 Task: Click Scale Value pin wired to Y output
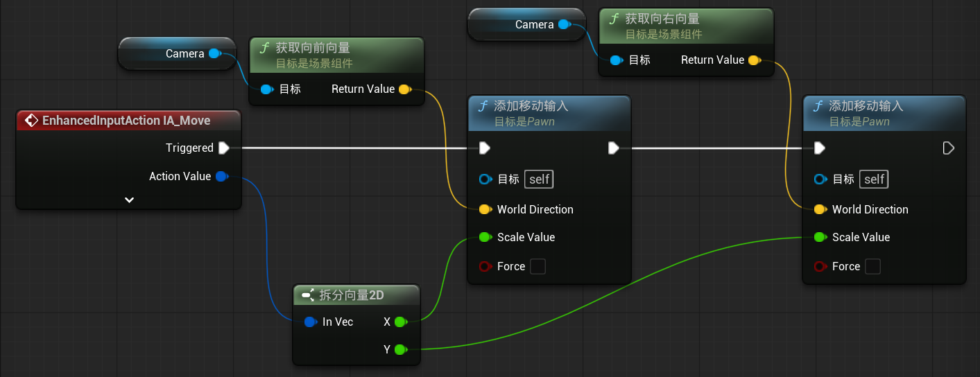820,237
